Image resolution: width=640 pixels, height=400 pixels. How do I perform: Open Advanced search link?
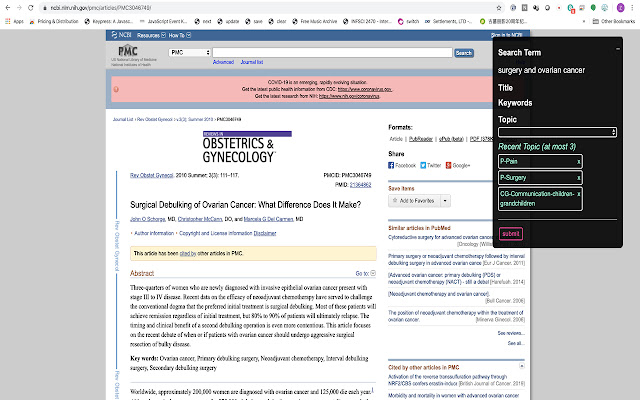[x=223, y=62]
